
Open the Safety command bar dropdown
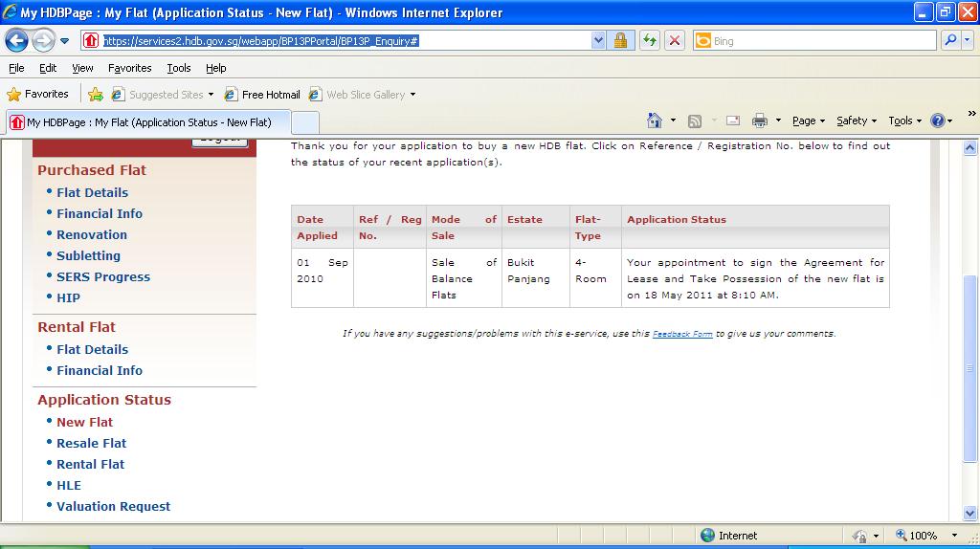tap(856, 121)
